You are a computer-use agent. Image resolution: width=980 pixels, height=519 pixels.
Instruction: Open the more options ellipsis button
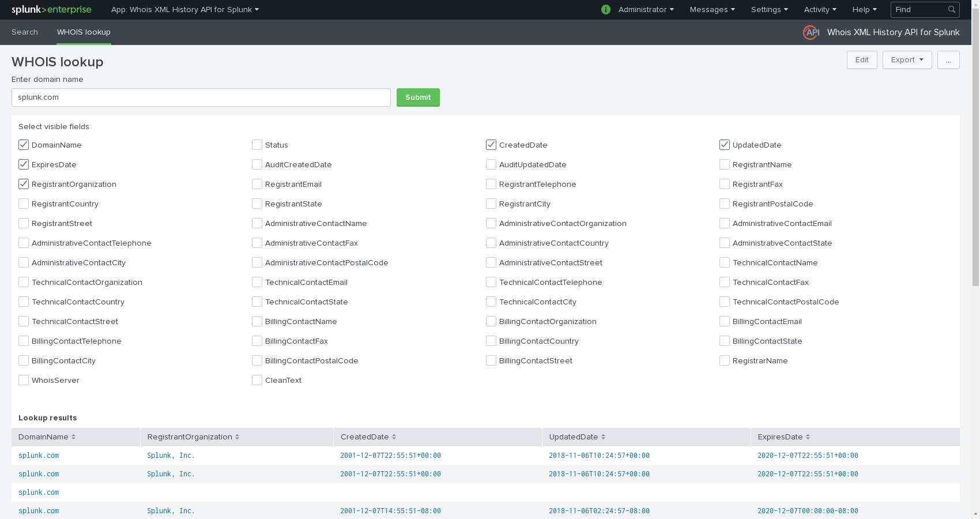click(x=948, y=60)
